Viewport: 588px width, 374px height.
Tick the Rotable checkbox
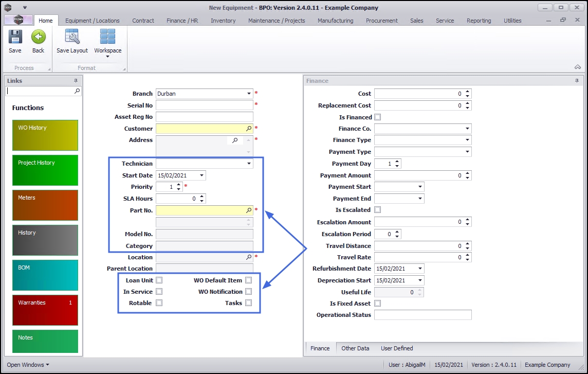[159, 302]
